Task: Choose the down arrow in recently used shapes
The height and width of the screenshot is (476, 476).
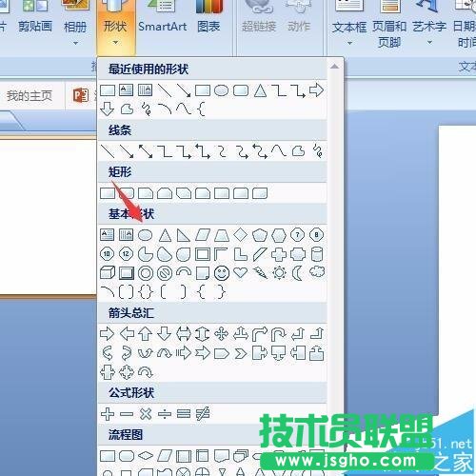Action: 107,109
